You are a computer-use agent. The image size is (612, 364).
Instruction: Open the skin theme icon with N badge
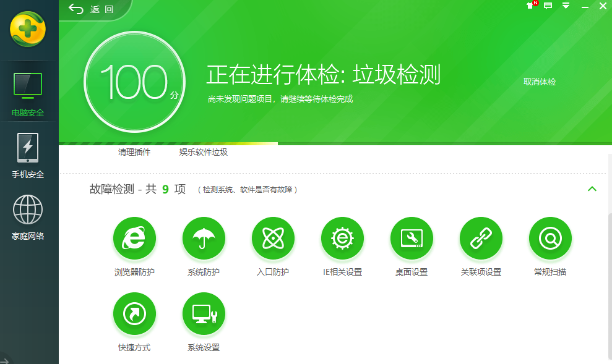tap(529, 6)
